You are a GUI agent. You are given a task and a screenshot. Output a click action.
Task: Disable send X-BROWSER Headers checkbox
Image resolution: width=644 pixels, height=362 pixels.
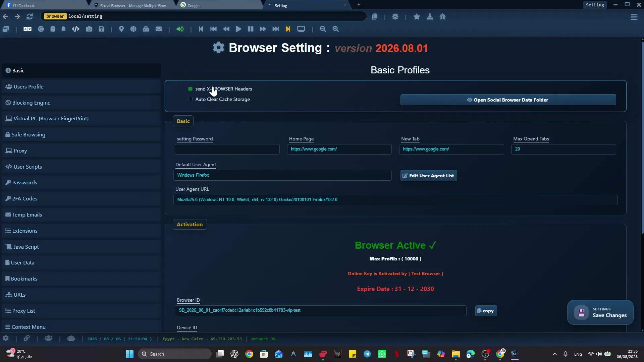coord(190,89)
